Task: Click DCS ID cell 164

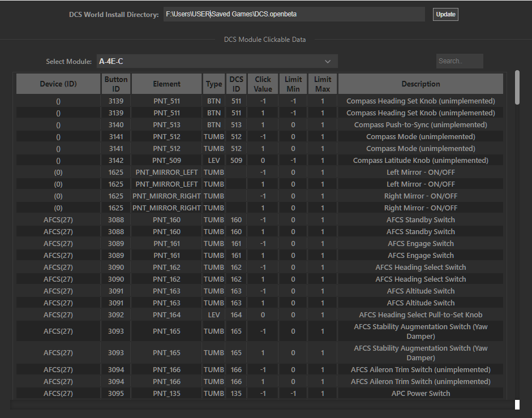Action: point(236,314)
